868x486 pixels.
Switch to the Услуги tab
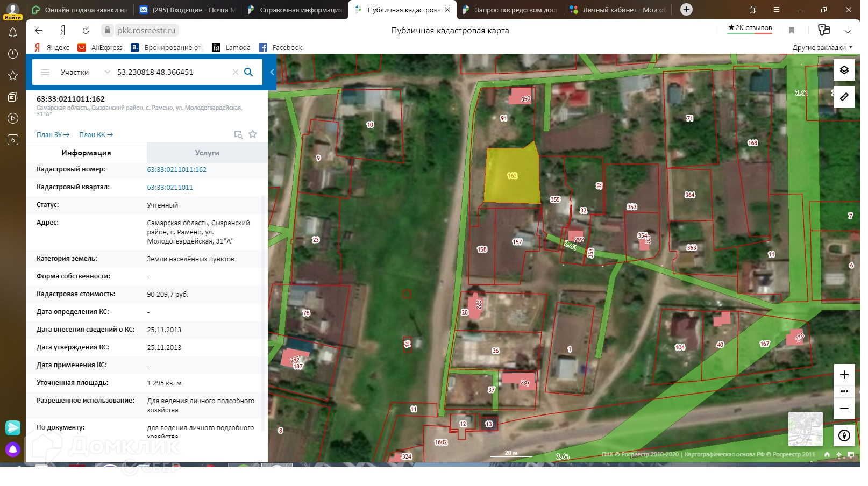(207, 153)
